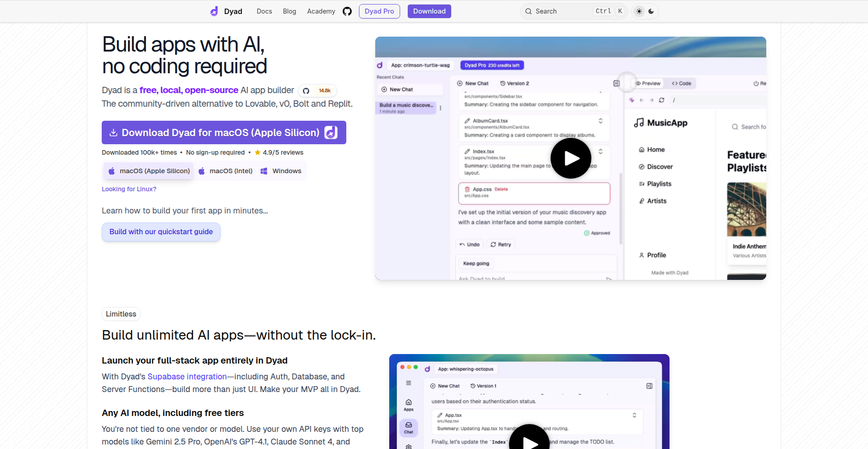Expand the Index.tsx file card

point(600,151)
